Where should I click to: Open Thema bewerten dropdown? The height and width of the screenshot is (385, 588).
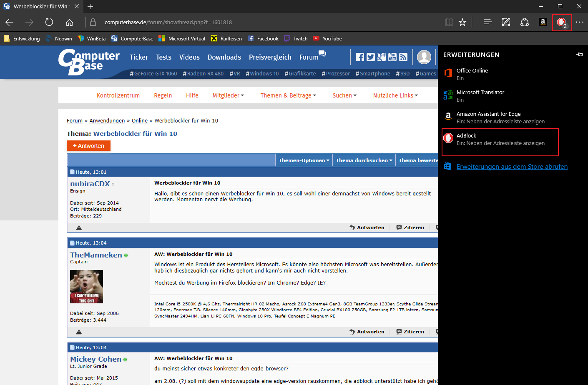point(417,160)
